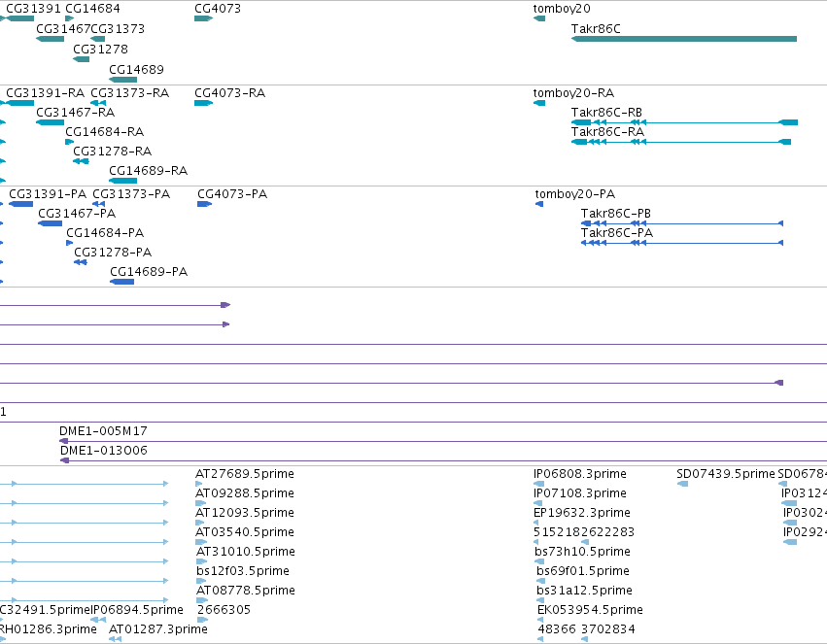827x644 pixels.
Task: Select the Takr86C-RA transcript label
Action: [607, 132]
